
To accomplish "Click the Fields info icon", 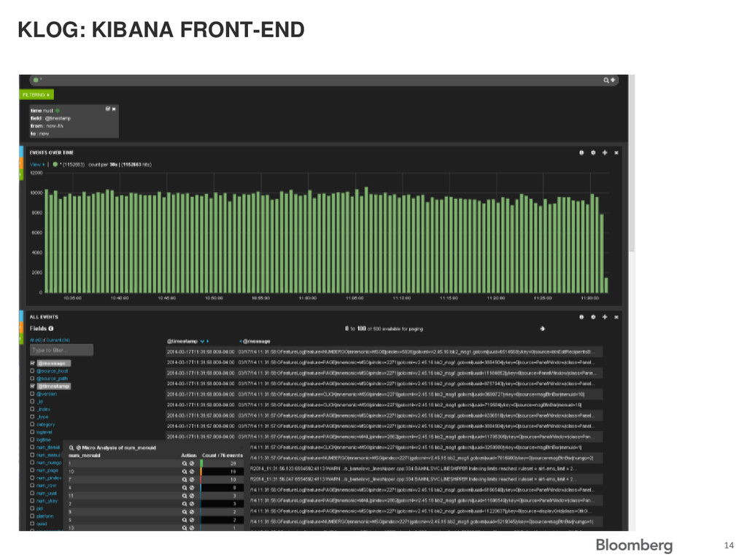I will click(51, 329).
